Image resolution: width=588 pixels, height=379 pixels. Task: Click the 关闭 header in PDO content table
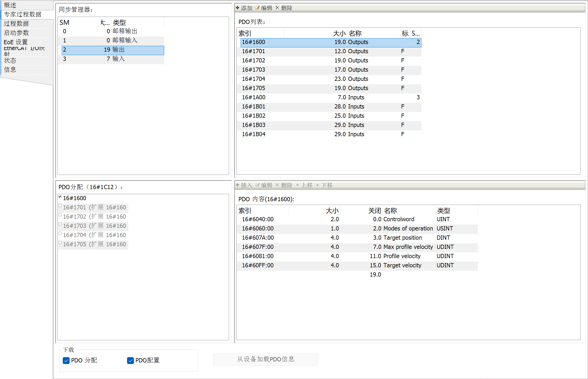click(x=361, y=211)
